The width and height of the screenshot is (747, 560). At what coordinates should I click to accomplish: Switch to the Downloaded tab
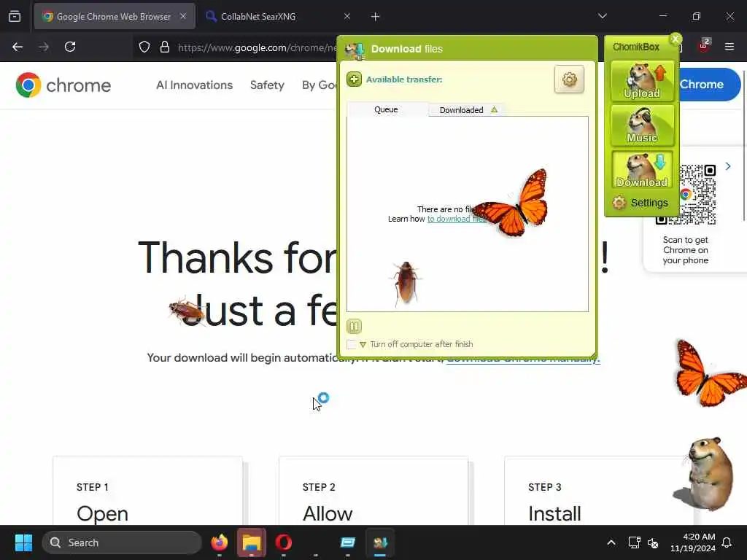(468, 110)
